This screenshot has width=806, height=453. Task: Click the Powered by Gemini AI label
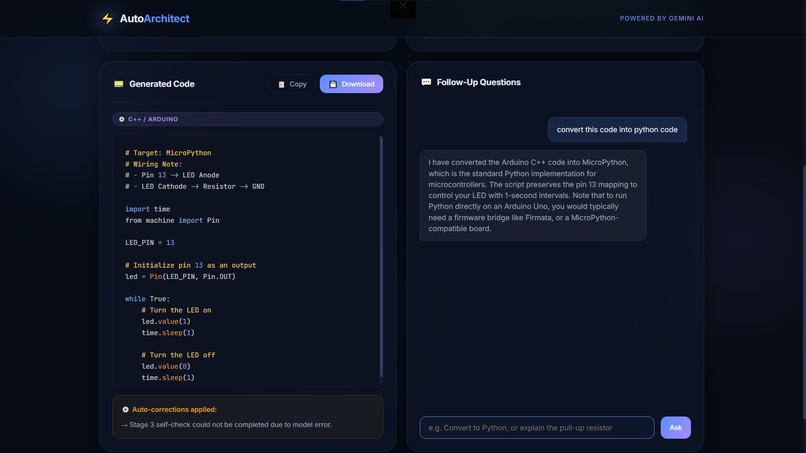coord(661,19)
